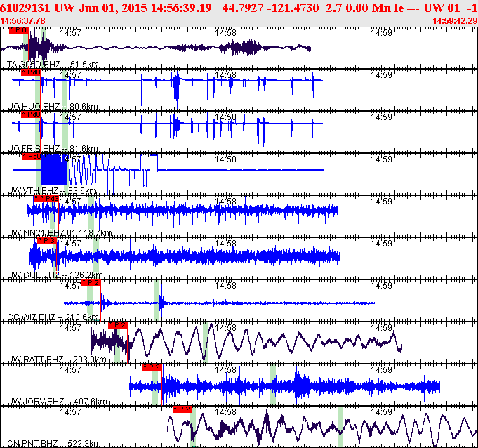Click the second green arrival band on UO HUO trace
This screenshot has height=448, width=478.
pos(65,90)
